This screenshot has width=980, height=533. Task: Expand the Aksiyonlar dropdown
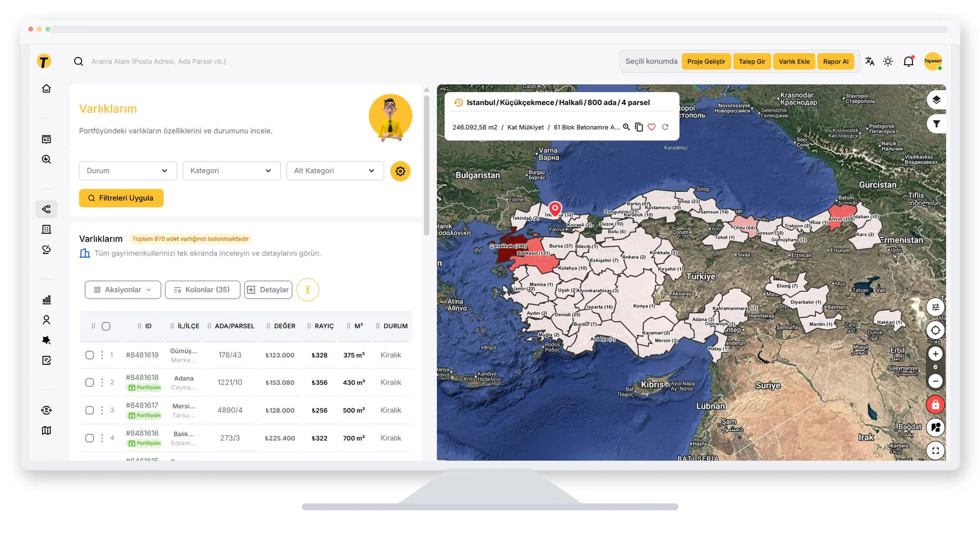click(x=123, y=290)
